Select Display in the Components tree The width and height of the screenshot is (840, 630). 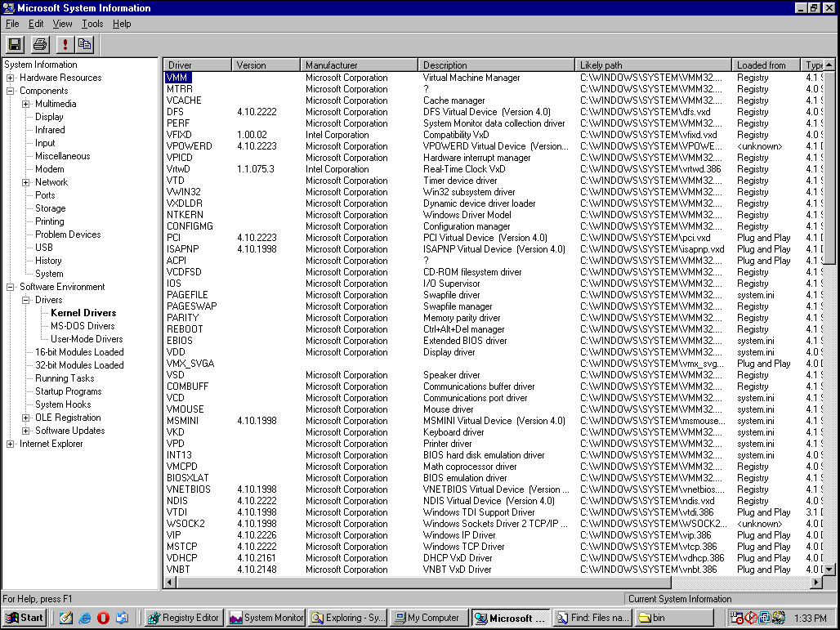(x=49, y=117)
